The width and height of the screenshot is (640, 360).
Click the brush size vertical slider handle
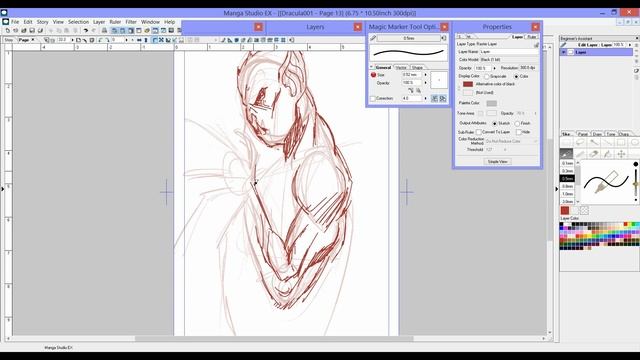pos(636,184)
